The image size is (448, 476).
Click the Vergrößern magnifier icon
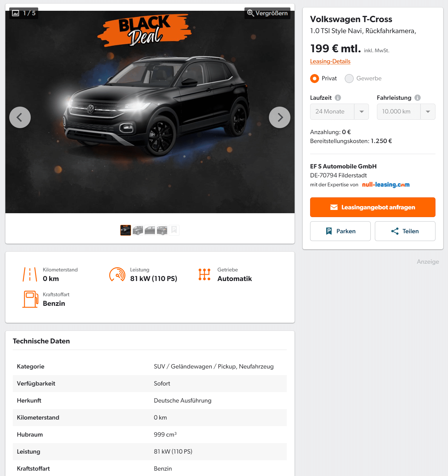coord(250,13)
